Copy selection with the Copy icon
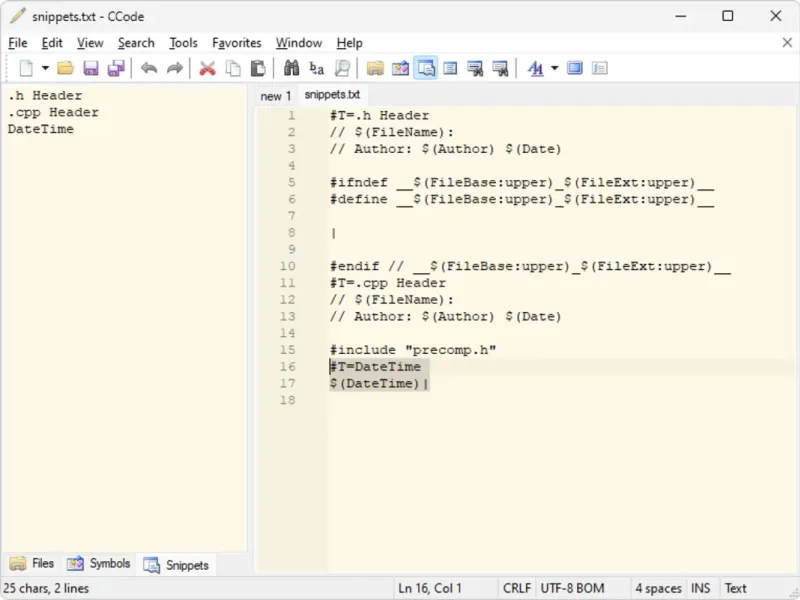This screenshot has height=600, width=800. tap(233, 68)
